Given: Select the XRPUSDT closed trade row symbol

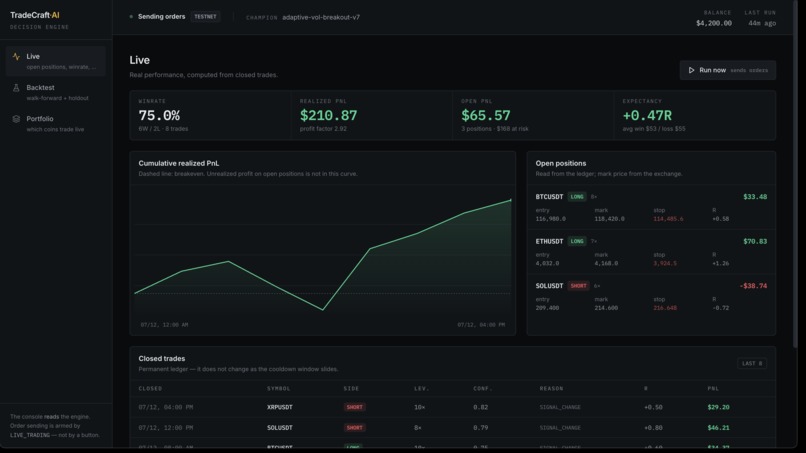Looking at the screenshot, I should click(280, 407).
